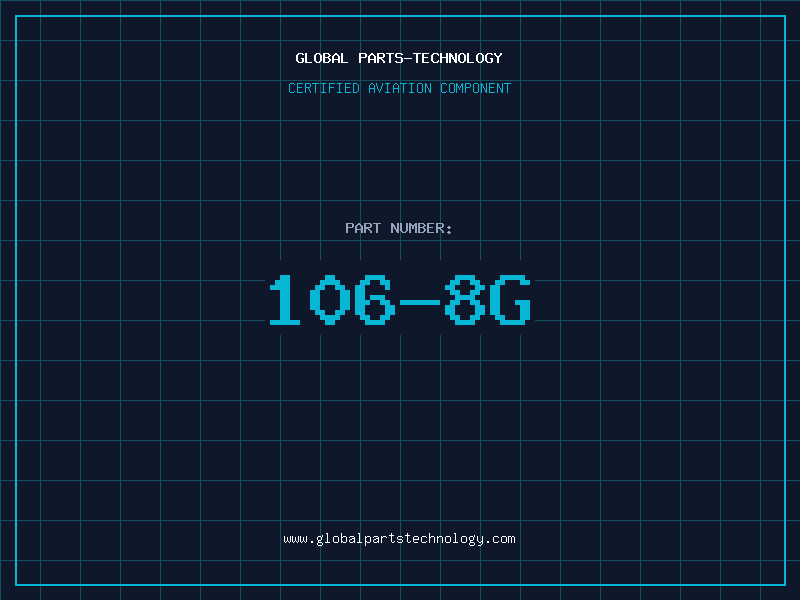800x600 pixels.
Task: Select the part number 106-8G
Action: 400,299
